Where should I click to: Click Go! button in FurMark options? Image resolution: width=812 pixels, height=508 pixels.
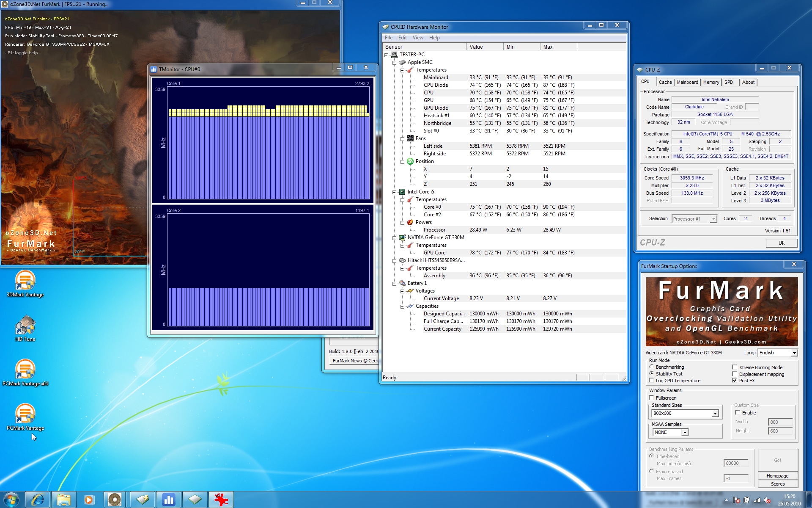coord(777,460)
